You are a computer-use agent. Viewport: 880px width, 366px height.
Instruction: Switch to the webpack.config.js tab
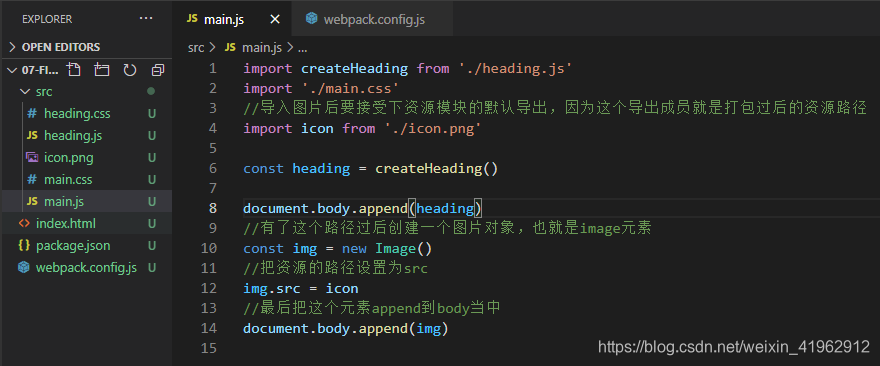tap(373, 20)
